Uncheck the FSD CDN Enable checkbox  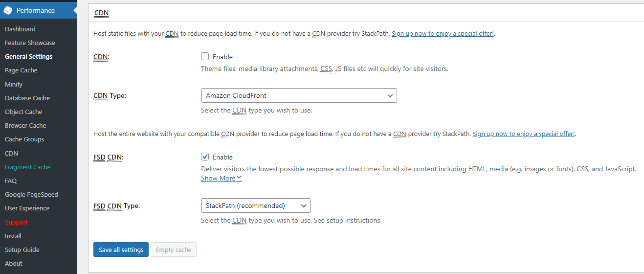(x=205, y=157)
